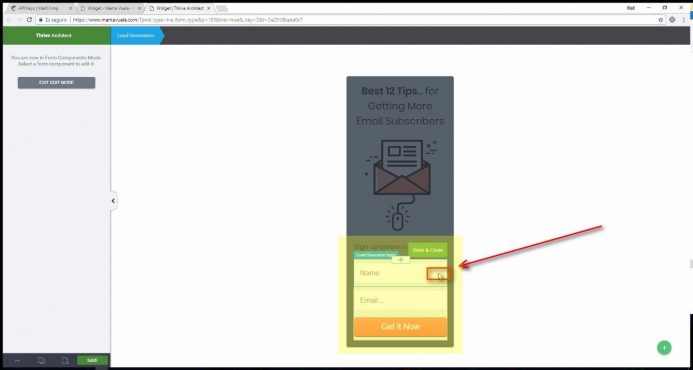
Task: Select the Name input field
Action: click(400, 273)
